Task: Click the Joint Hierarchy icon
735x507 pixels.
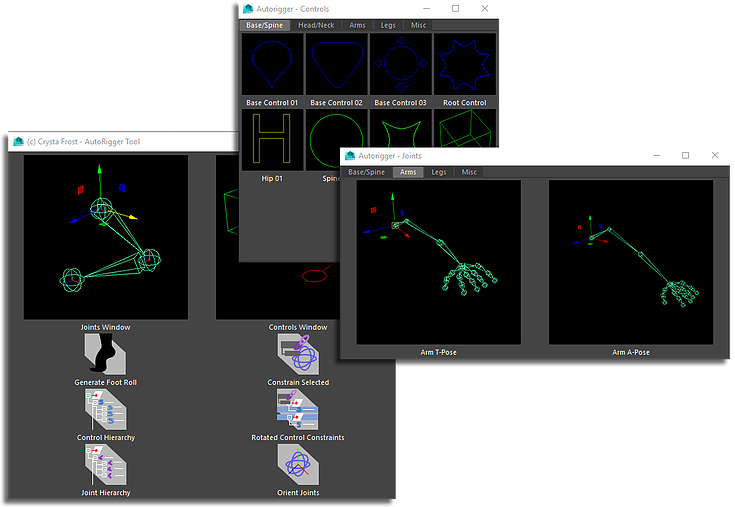Action: click(105, 465)
